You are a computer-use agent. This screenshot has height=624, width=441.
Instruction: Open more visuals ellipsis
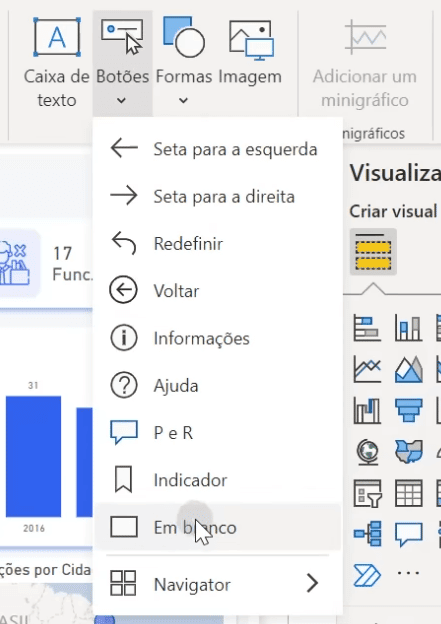click(x=408, y=573)
